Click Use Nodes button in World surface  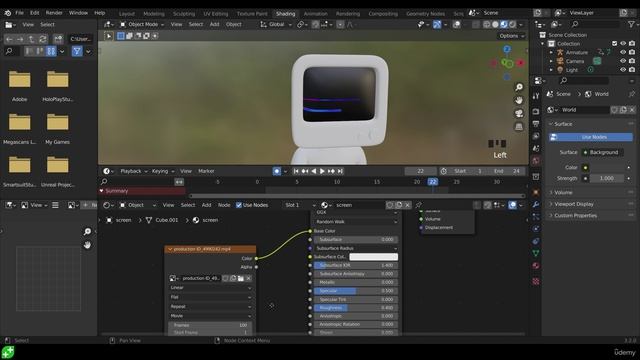click(591, 137)
